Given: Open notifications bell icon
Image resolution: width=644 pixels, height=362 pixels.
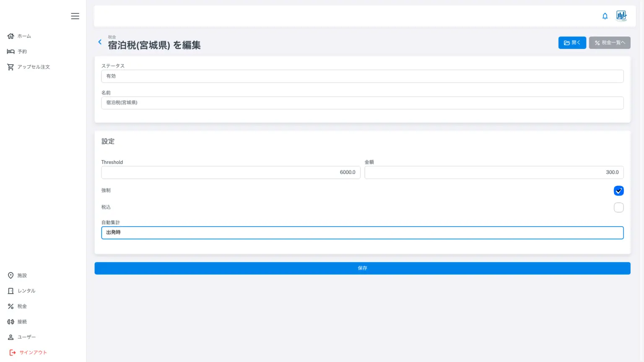Looking at the screenshot, I should (605, 16).
